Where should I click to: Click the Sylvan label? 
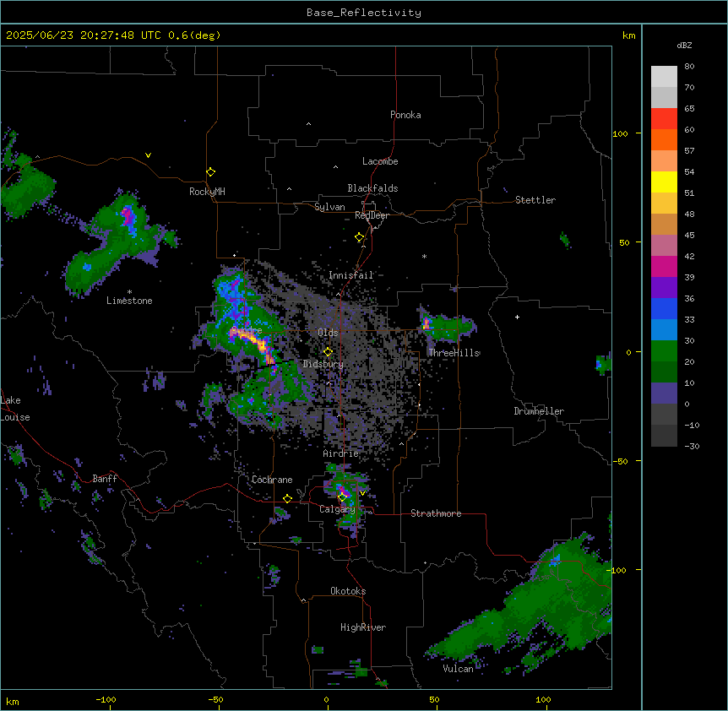tap(329, 207)
